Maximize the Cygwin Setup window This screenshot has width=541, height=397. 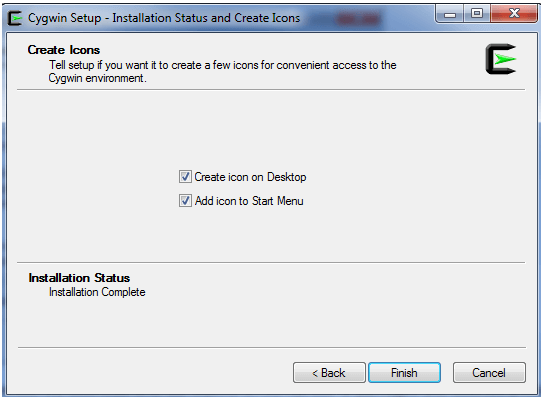[477, 14]
